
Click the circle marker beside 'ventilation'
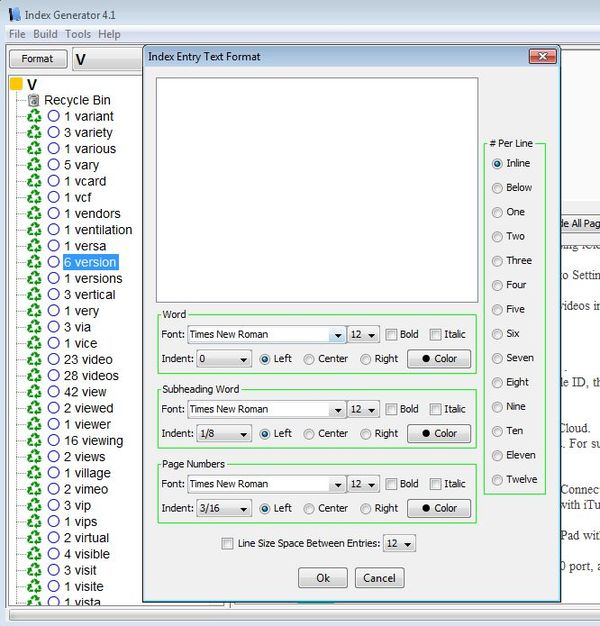point(53,230)
